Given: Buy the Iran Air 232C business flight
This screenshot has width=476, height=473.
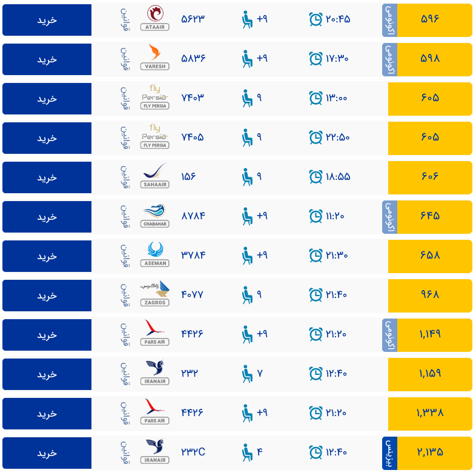Looking at the screenshot, I should [x=47, y=453].
